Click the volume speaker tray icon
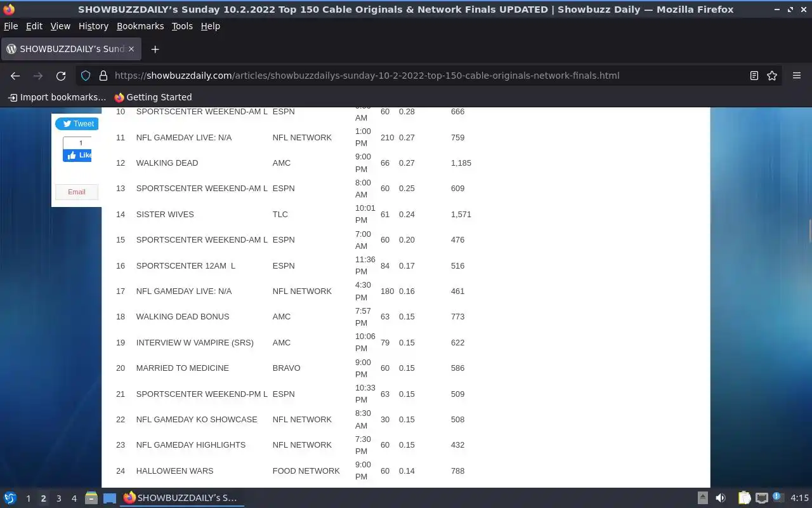Image resolution: width=812 pixels, height=508 pixels. coord(721,498)
